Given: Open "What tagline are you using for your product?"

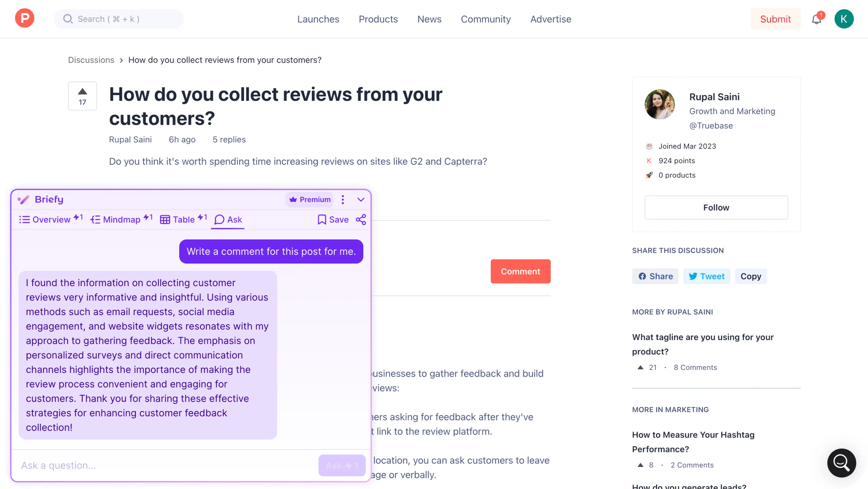Looking at the screenshot, I should coord(703,344).
